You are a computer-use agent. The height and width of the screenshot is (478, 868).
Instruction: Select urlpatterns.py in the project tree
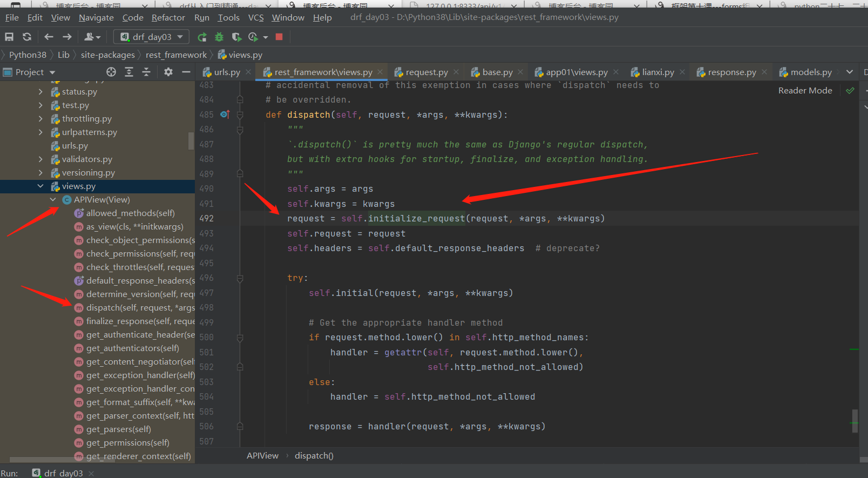coord(90,132)
